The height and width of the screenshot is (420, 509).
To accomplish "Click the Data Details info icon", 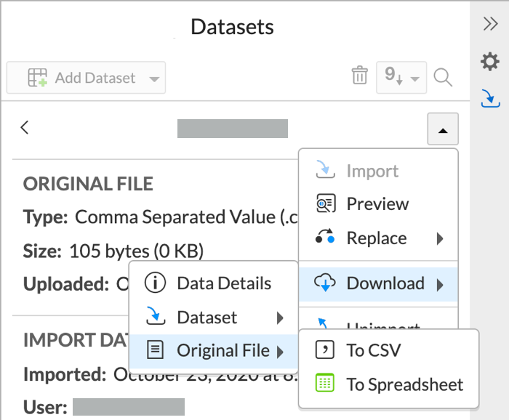I will coord(155,283).
